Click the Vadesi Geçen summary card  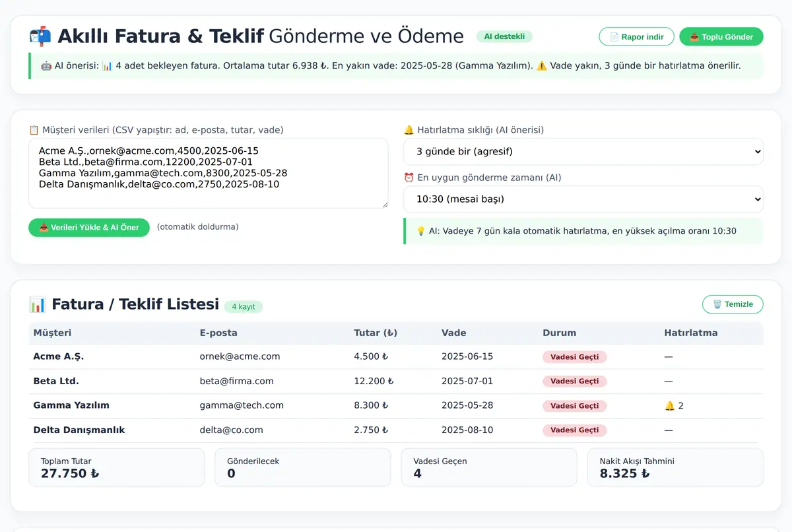pos(489,467)
